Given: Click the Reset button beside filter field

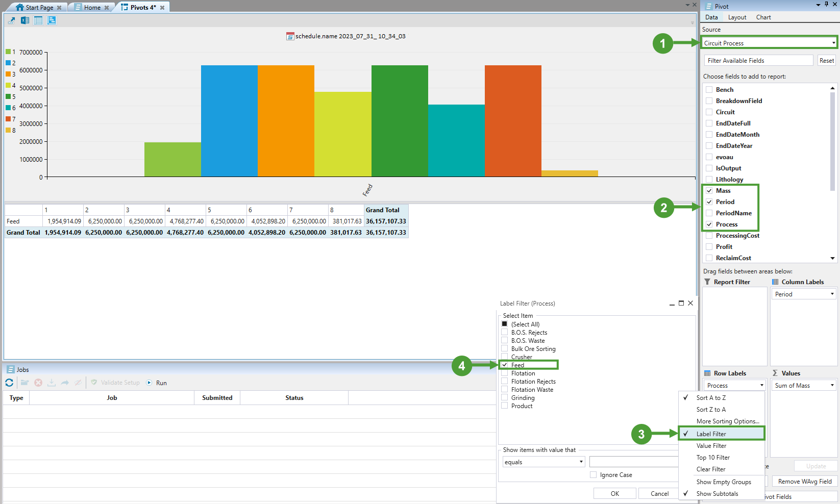Looking at the screenshot, I should point(826,61).
